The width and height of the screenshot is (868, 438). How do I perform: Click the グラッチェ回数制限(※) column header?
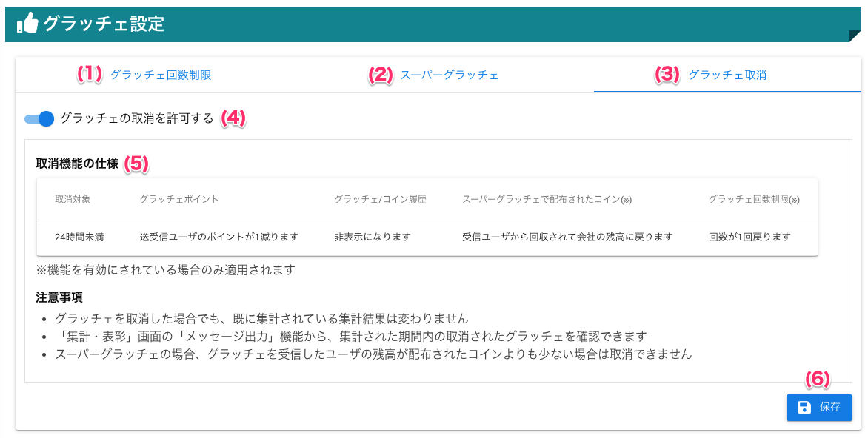click(x=754, y=199)
